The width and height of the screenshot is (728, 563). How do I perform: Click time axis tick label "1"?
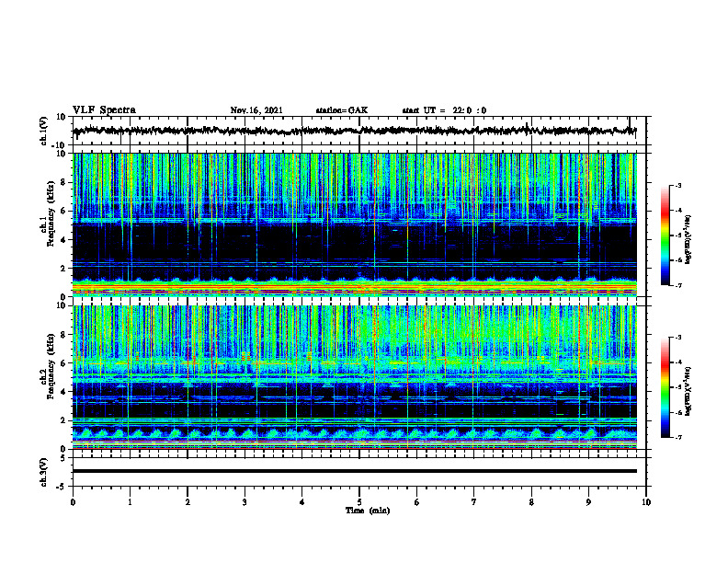click(x=130, y=502)
